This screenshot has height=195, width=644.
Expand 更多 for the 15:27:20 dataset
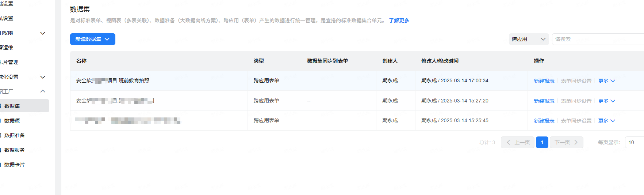[606, 101]
